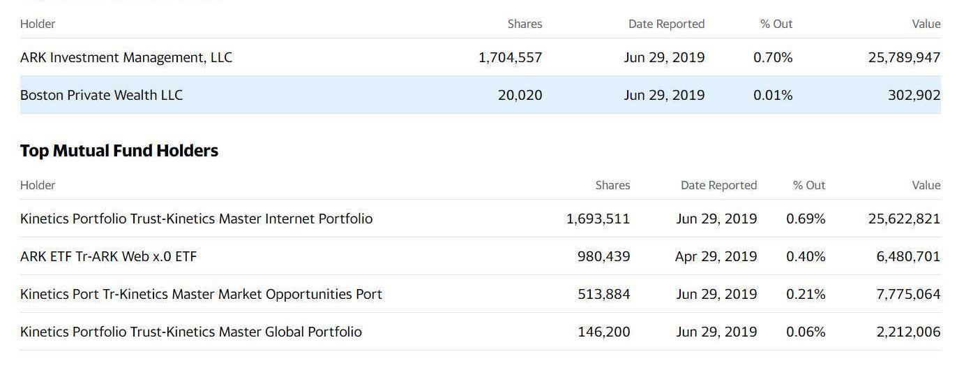
Task: Click the 7,775,064 value cell
Action: [908, 294]
